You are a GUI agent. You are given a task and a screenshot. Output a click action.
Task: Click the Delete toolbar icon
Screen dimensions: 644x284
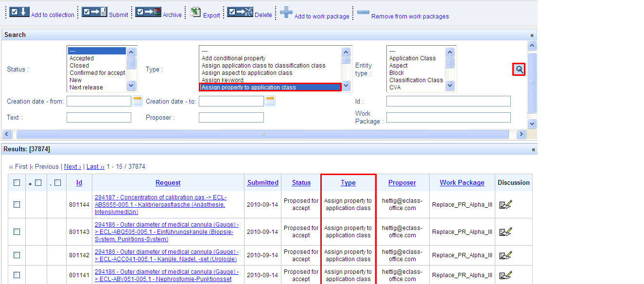[x=240, y=12]
